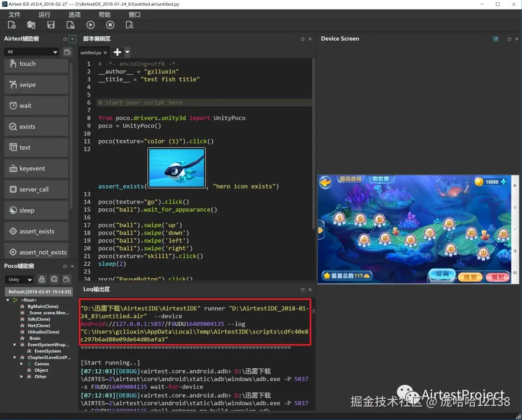Run the script with play icon
Screen dimensions: 522x420
click(90, 25)
